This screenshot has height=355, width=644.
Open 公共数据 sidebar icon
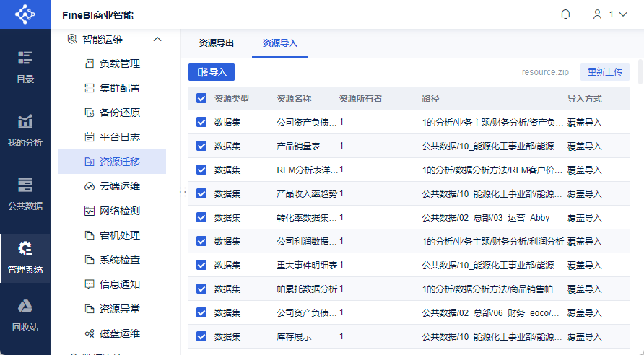pos(25,193)
